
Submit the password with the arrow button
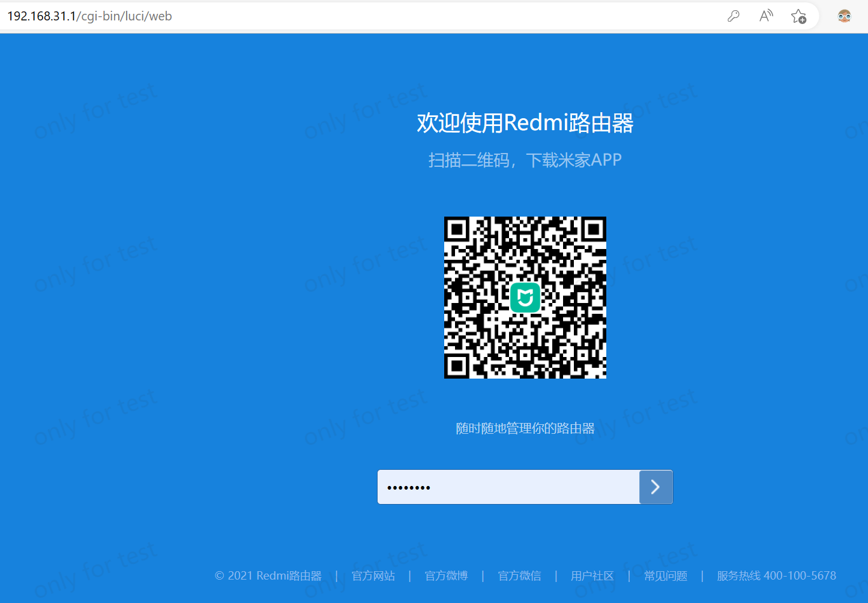(656, 487)
